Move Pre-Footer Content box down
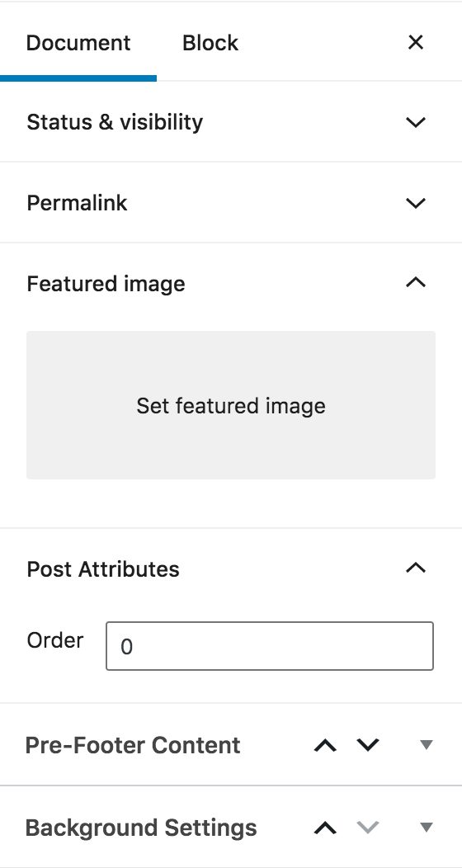462x868 pixels. (x=368, y=745)
